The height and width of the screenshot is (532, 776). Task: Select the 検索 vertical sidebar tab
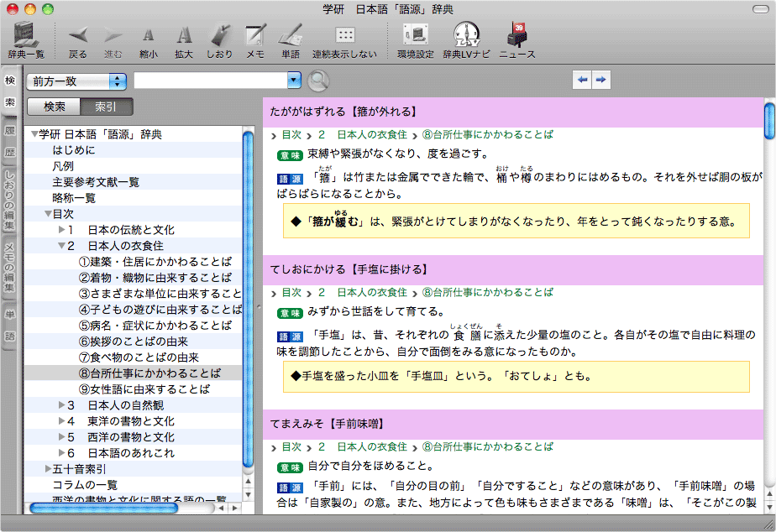coord(9,91)
